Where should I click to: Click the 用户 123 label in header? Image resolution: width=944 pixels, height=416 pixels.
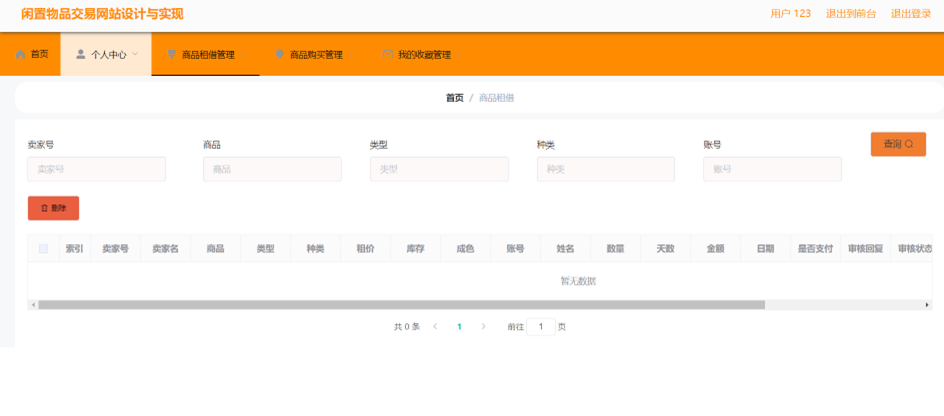tap(790, 14)
